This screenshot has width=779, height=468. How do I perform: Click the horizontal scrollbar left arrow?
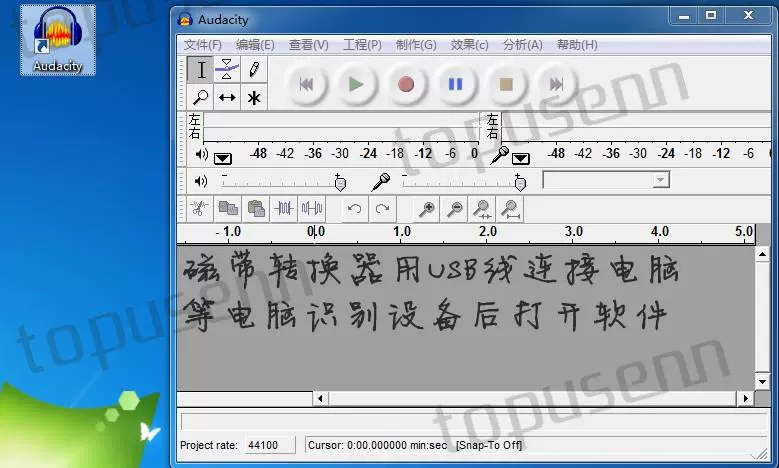(x=320, y=398)
